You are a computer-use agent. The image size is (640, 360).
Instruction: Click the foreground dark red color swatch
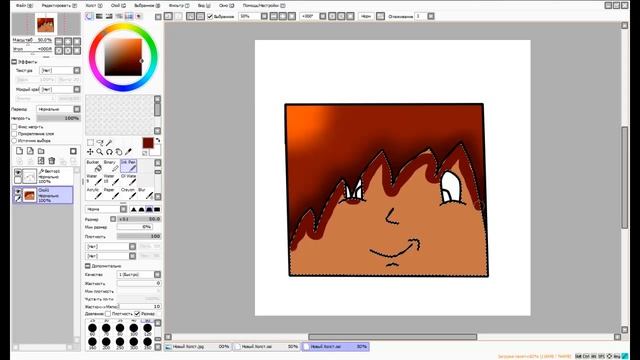pos(147,142)
